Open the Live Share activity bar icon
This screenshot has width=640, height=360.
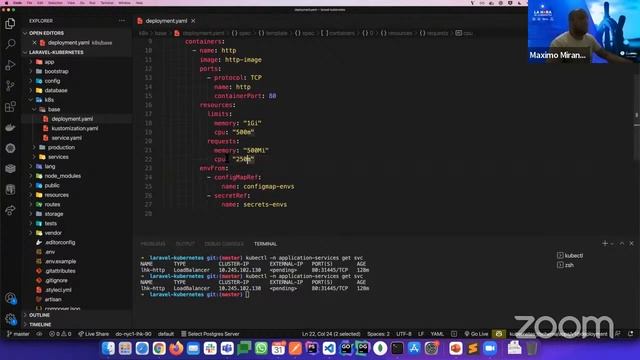pos(10,210)
